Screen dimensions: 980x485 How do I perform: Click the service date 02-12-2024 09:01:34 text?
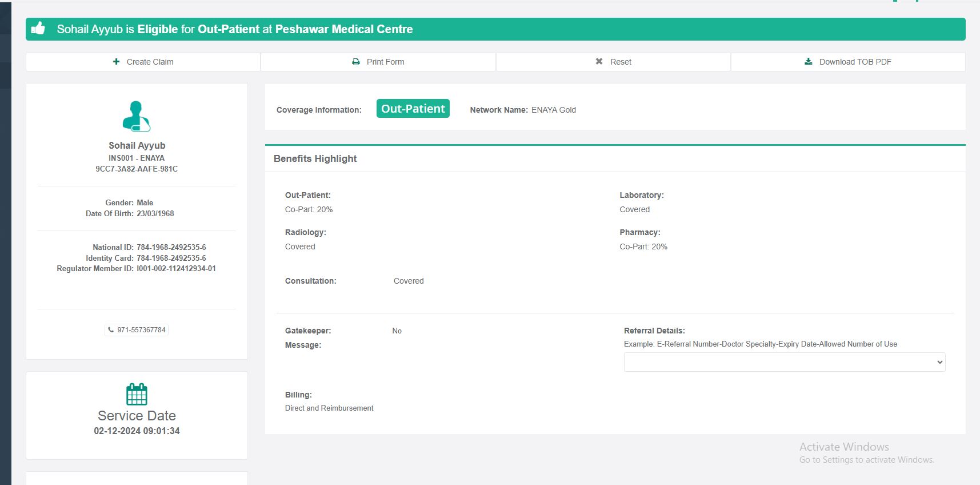click(x=137, y=431)
